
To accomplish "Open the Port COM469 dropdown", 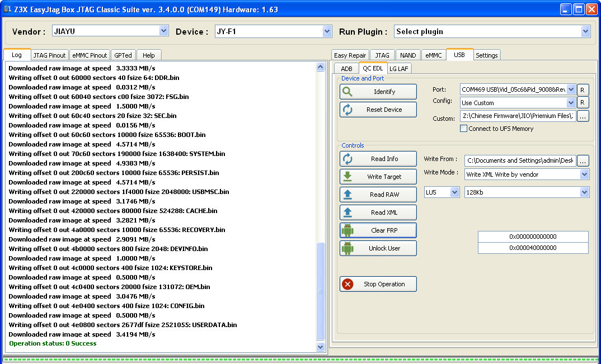I will 571,89.
